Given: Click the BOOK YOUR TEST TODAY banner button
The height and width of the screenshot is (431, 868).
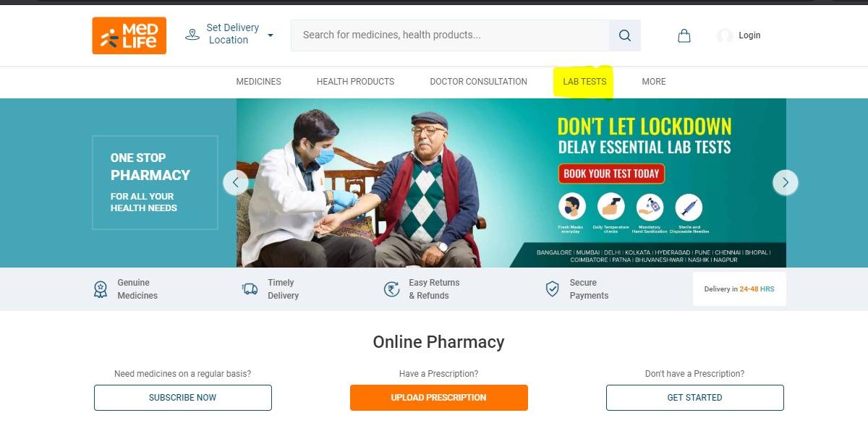Looking at the screenshot, I should pyautogui.click(x=611, y=174).
